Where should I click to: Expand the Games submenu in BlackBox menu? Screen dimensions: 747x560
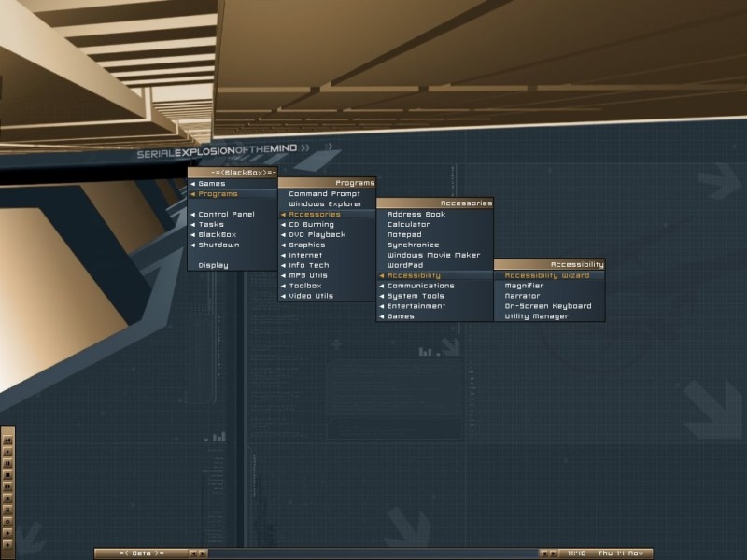point(233,183)
